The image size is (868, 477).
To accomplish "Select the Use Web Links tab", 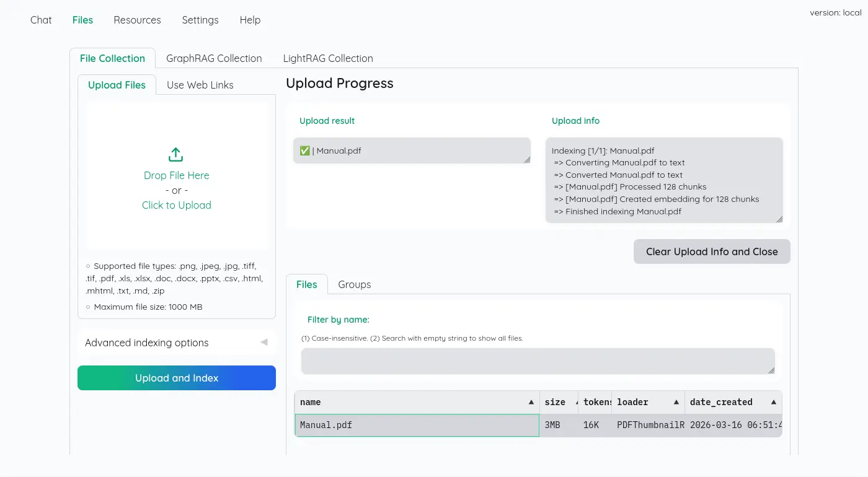I will [x=200, y=85].
